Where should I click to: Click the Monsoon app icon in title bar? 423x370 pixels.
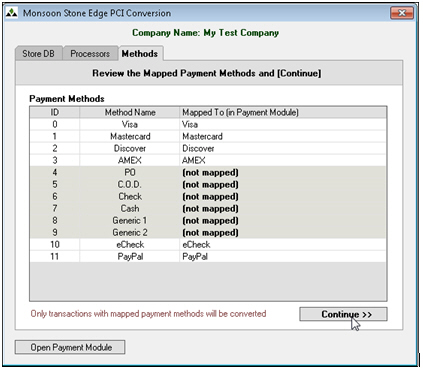click(12, 13)
